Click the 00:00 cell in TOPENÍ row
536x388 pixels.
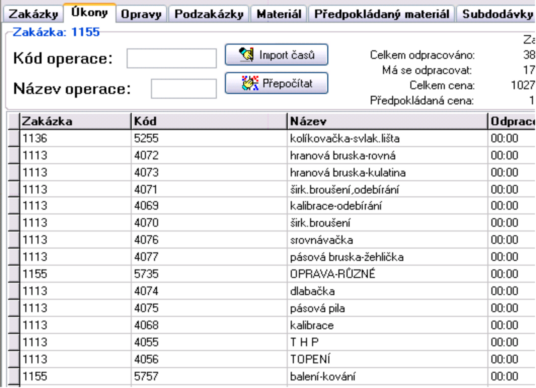[x=512, y=359]
